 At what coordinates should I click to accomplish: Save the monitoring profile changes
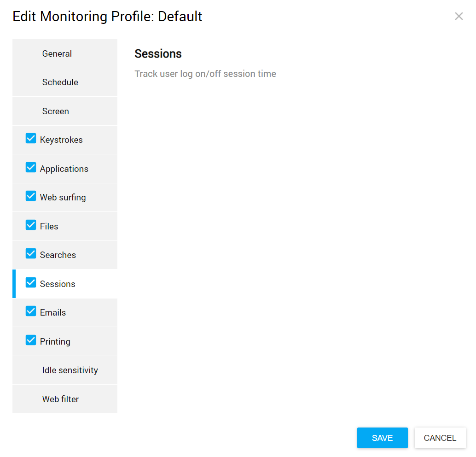382,438
